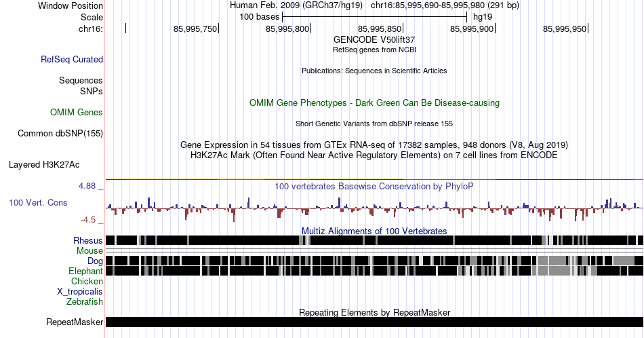Click the Sequences track label
Viewport: 644px width, 338px height.
pos(81,80)
